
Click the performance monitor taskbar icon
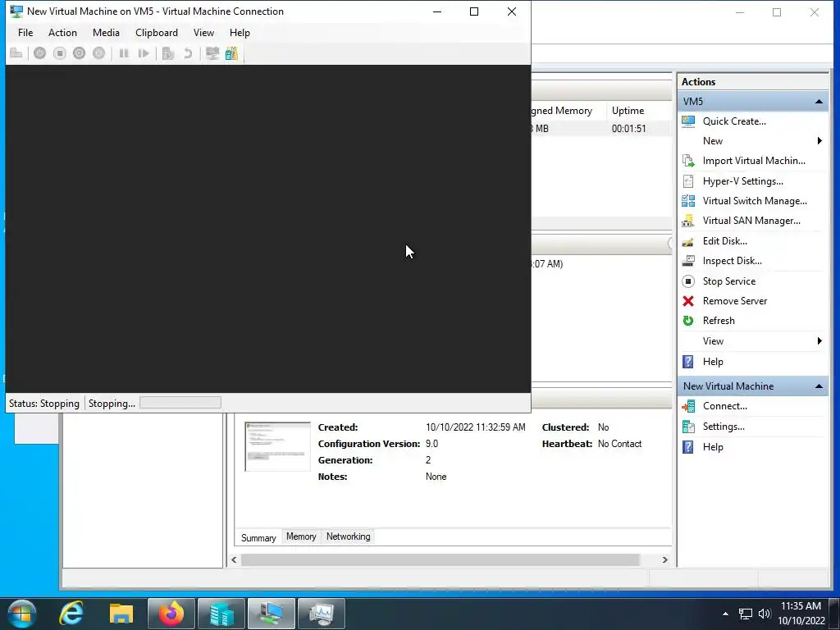(x=322, y=614)
